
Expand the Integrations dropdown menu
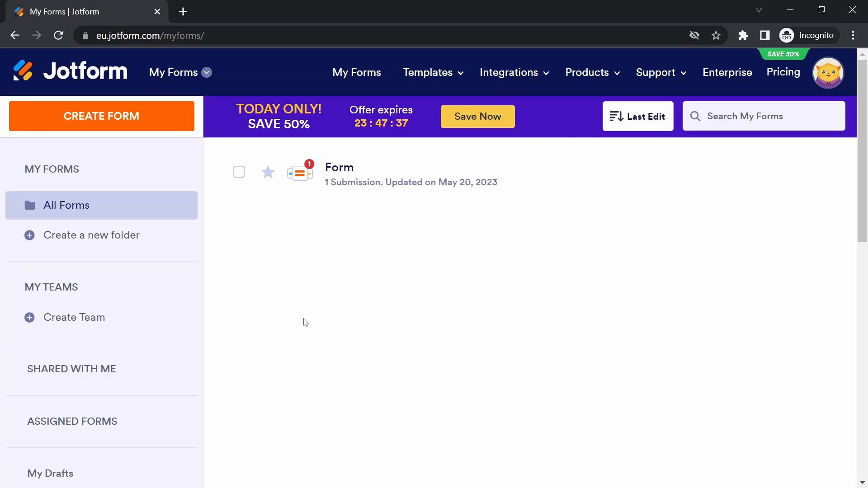(514, 72)
